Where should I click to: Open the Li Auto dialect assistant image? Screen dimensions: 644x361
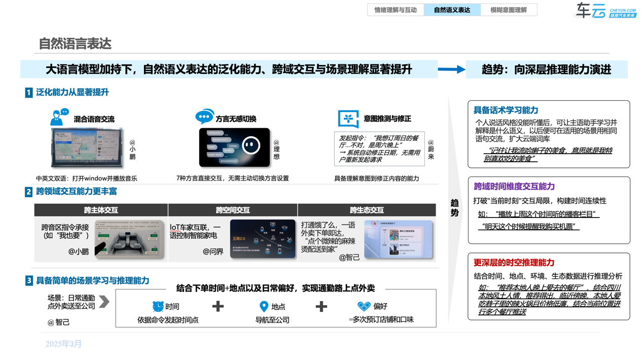coord(234,148)
